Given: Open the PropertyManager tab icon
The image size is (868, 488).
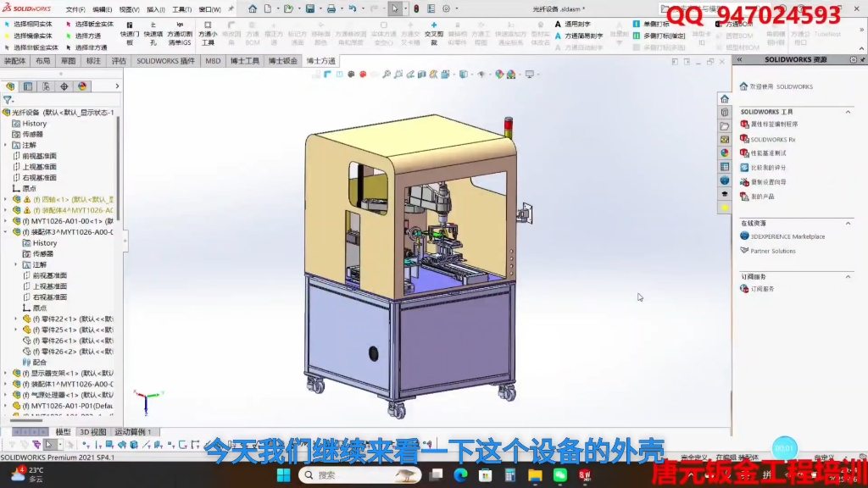Looking at the screenshot, I should click(28, 86).
